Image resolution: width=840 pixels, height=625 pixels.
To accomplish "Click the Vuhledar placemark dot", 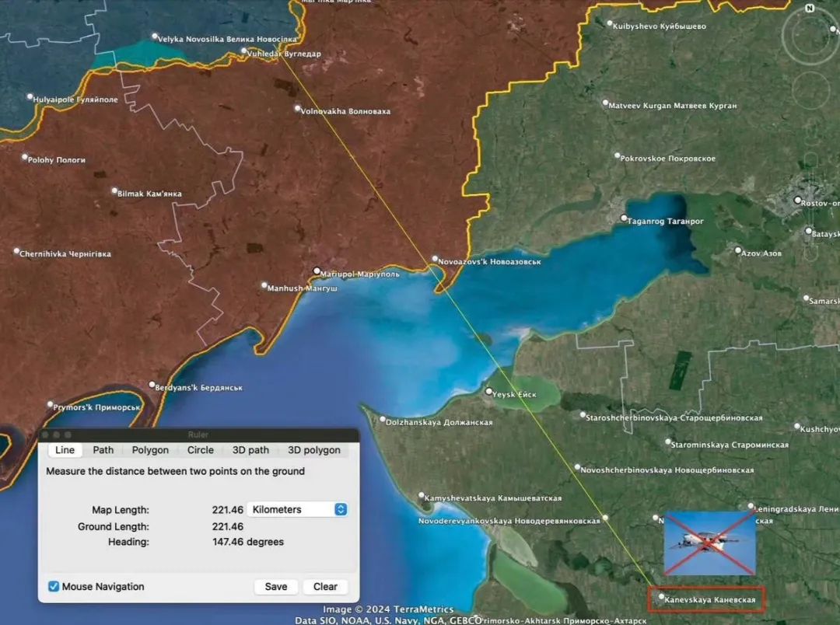I will coord(244,51).
